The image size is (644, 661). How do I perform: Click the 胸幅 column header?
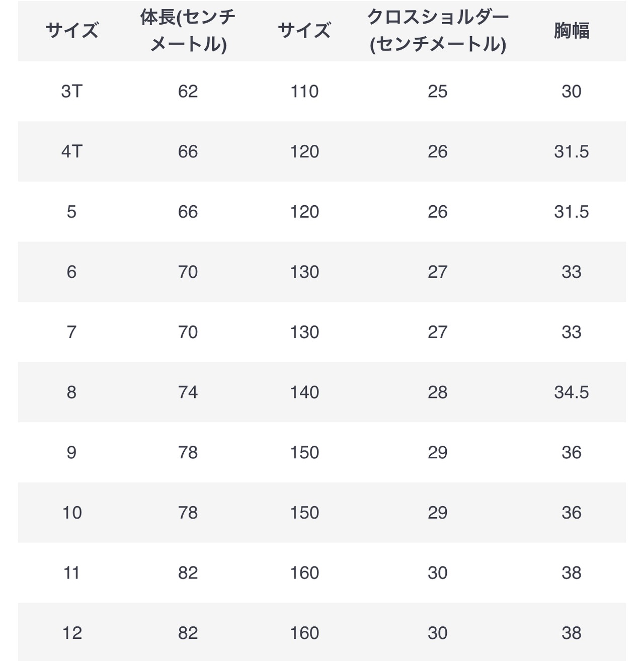[572, 31]
